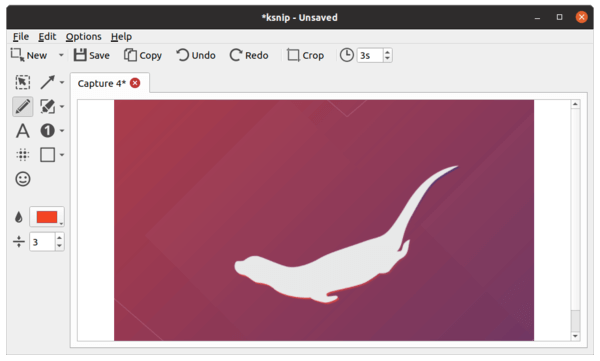Open rectangle tool variants dropdown
Image resolution: width=600 pixels, height=361 pixels.
coord(62,155)
